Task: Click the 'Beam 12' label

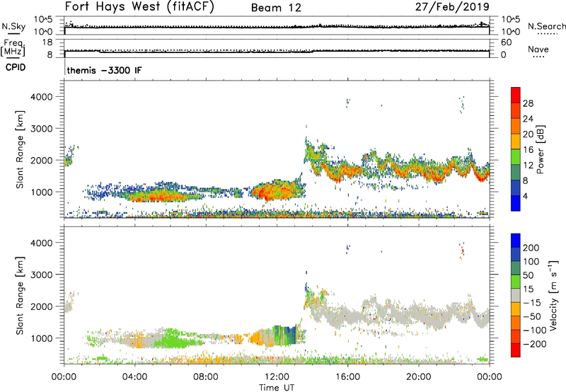Action: pos(276,8)
